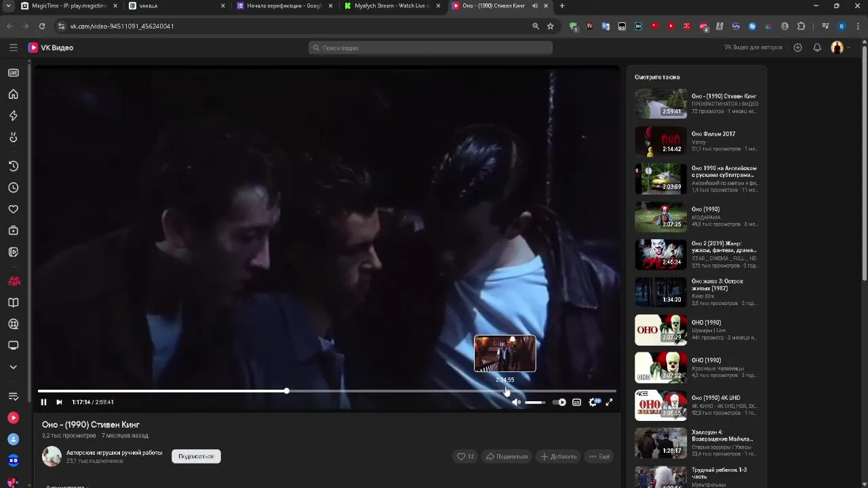Viewport: 868px width, 488px height.
Task: Pause the video playback
Action: (x=43, y=402)
